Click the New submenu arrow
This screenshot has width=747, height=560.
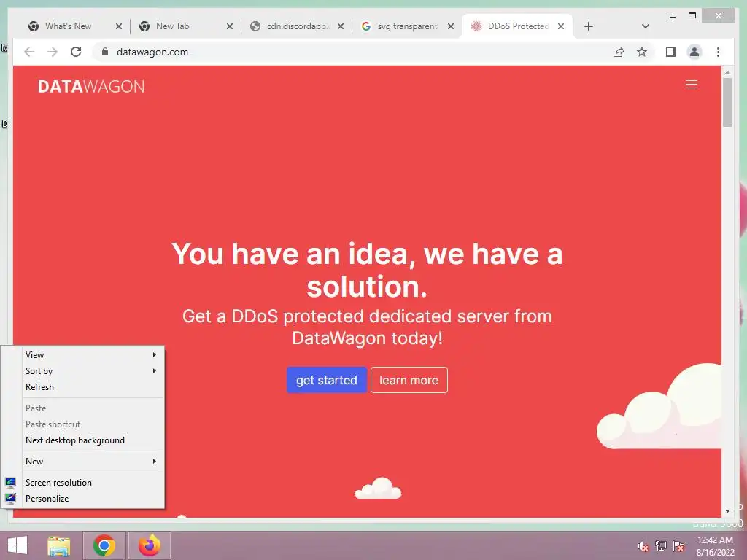pos(155,462)
